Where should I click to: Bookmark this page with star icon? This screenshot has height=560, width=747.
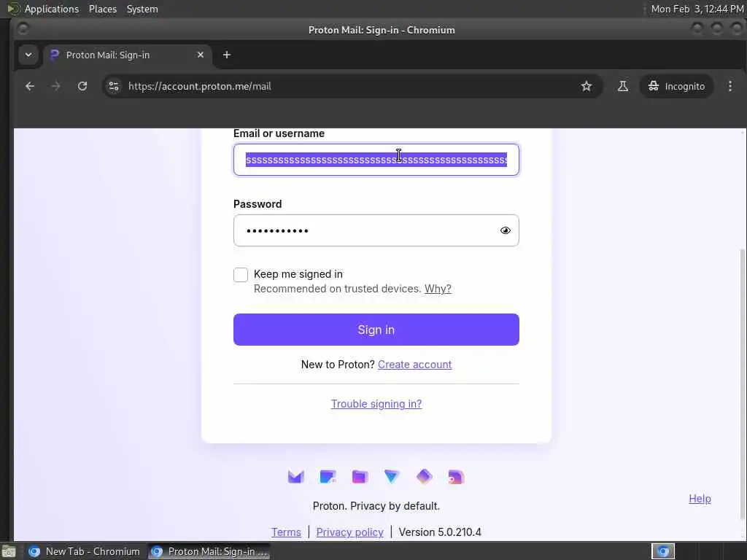(x=587, y=86)
